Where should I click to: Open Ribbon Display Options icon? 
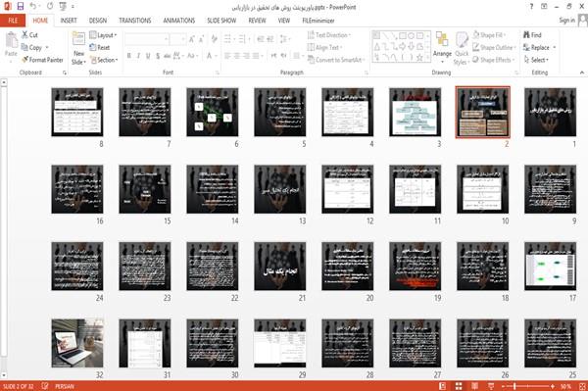(x=544, y=7)
